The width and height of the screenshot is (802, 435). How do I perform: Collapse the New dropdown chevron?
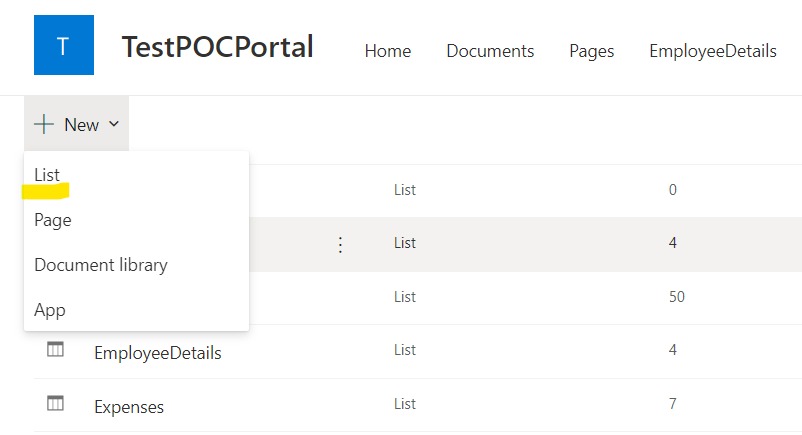pyautogui.click(x=113, y=125)
